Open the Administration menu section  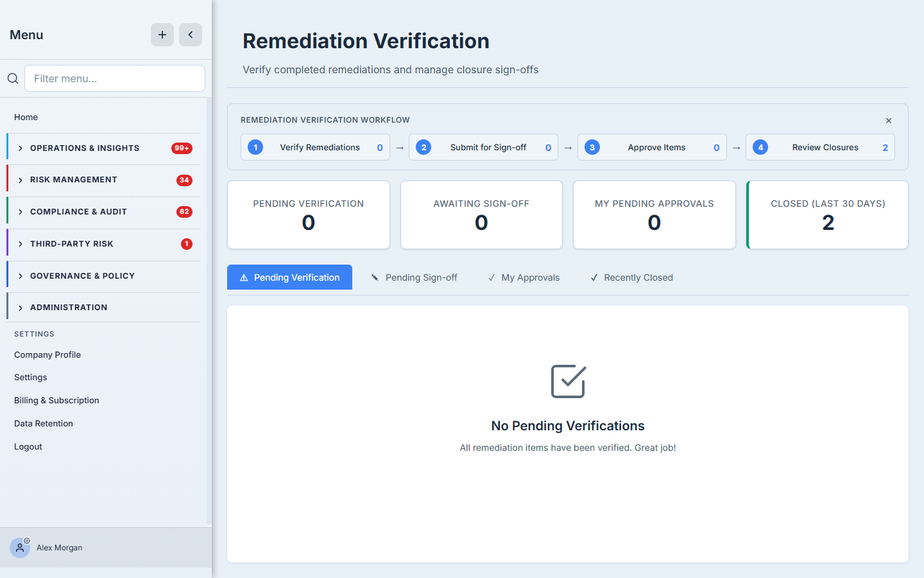tap(103, 308)
